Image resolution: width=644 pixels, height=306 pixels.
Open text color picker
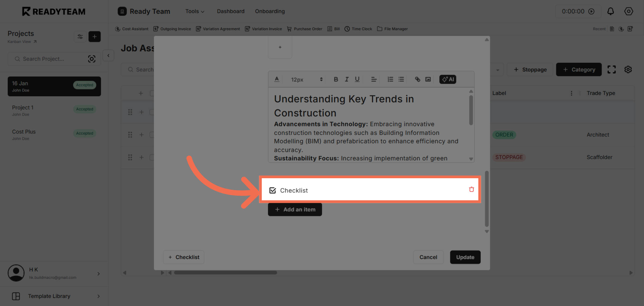277,79
